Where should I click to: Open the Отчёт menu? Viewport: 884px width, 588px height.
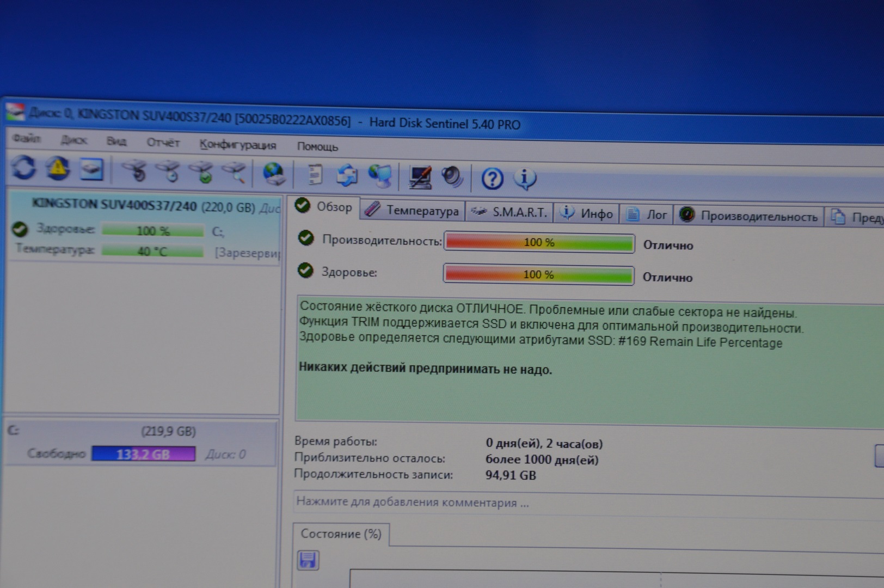click(x=163, y=143)
